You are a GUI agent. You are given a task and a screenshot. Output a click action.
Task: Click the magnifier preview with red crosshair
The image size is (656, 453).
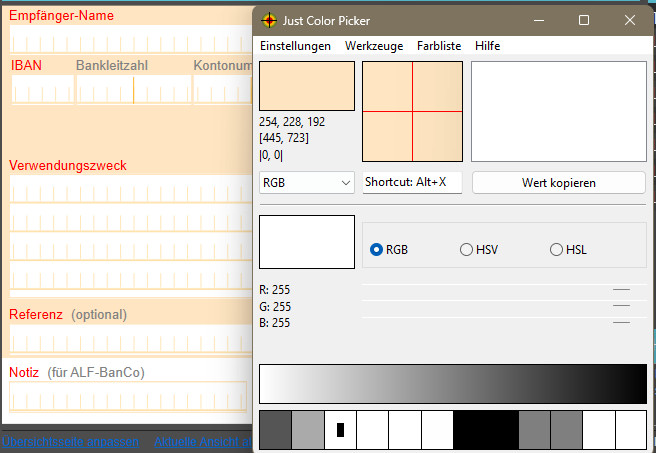[x=412, y=111]
